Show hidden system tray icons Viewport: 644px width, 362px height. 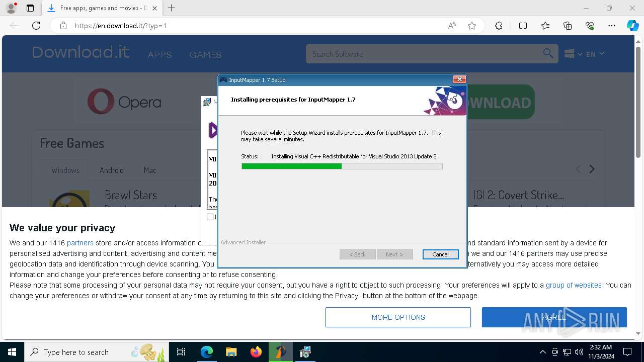point(542,352)
